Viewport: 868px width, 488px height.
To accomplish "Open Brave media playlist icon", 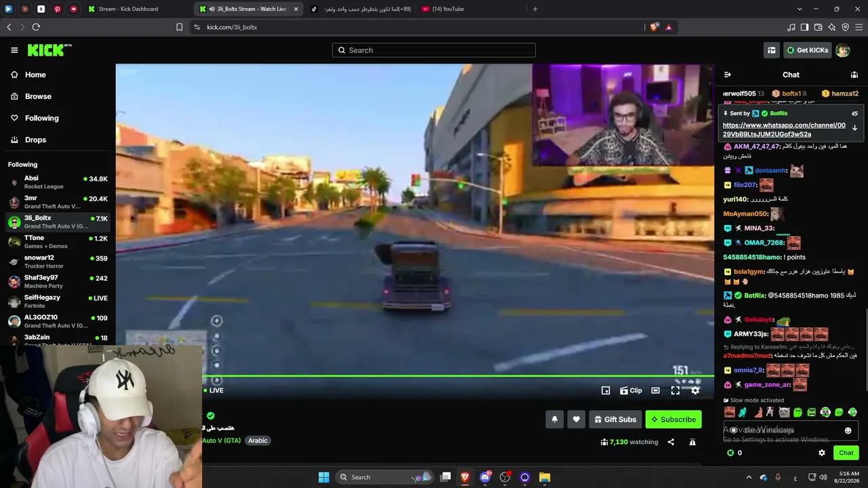I will (791, 27).
